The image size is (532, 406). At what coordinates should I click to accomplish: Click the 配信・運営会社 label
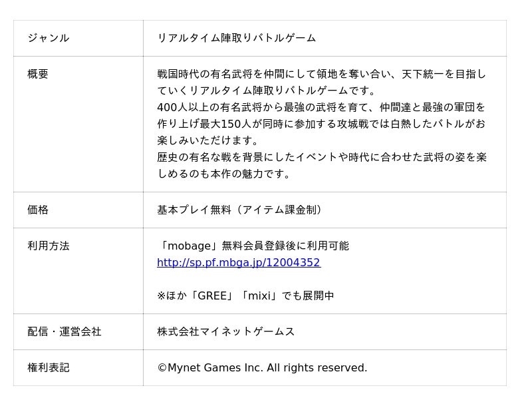click(x=64, y=331)
